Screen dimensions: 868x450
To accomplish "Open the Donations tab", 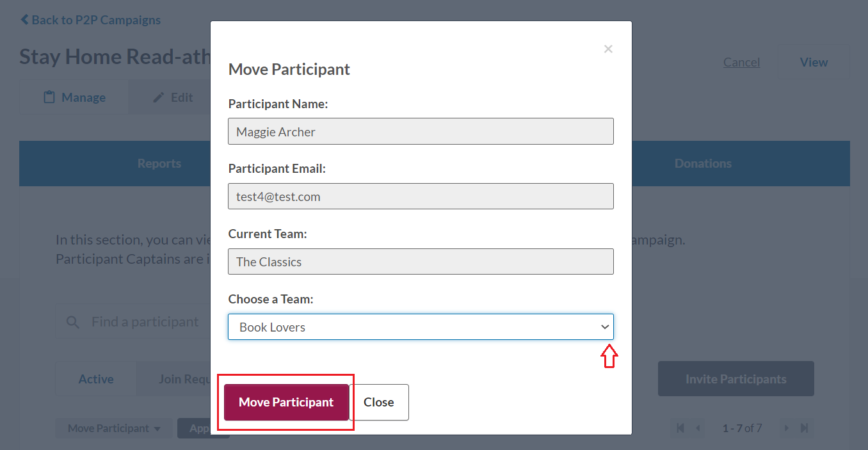I will (x=703, y=163).
